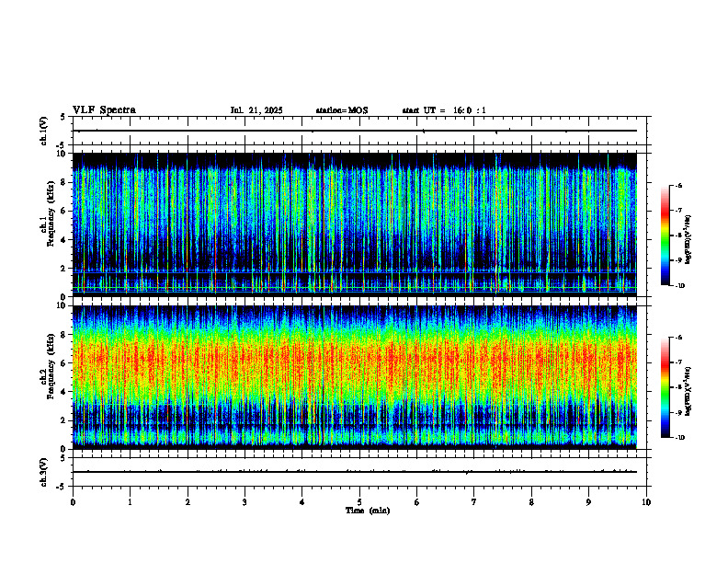The width and height of the screenshot is (728, 563).
Task: Click the time axis tick label '10'
Action: [x=646, y=502]
